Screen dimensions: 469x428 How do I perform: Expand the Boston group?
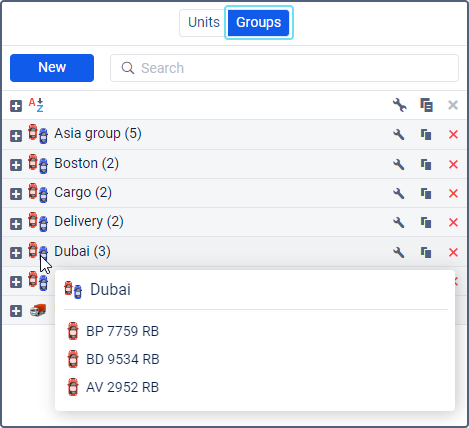click(16, 165)
